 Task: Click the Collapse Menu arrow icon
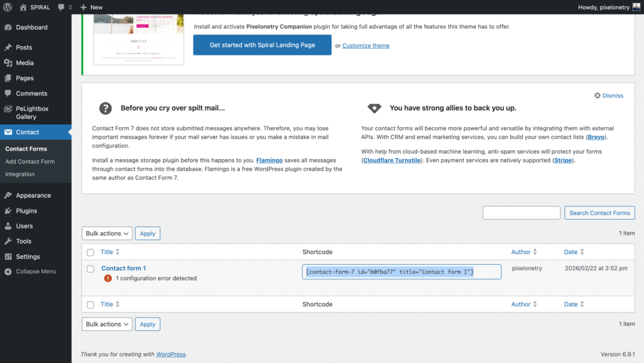(x=8, y=272)
